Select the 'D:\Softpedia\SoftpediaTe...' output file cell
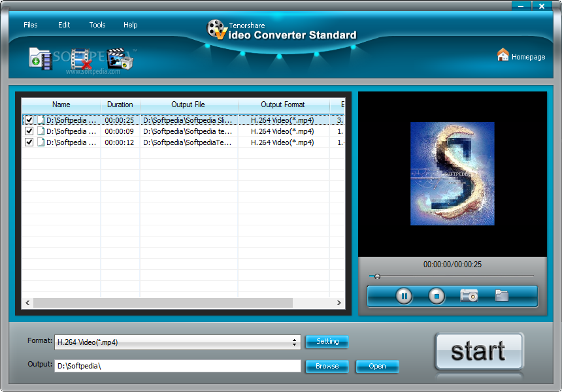The height and width of the screenshot is (392, 562). coord(188,142)
